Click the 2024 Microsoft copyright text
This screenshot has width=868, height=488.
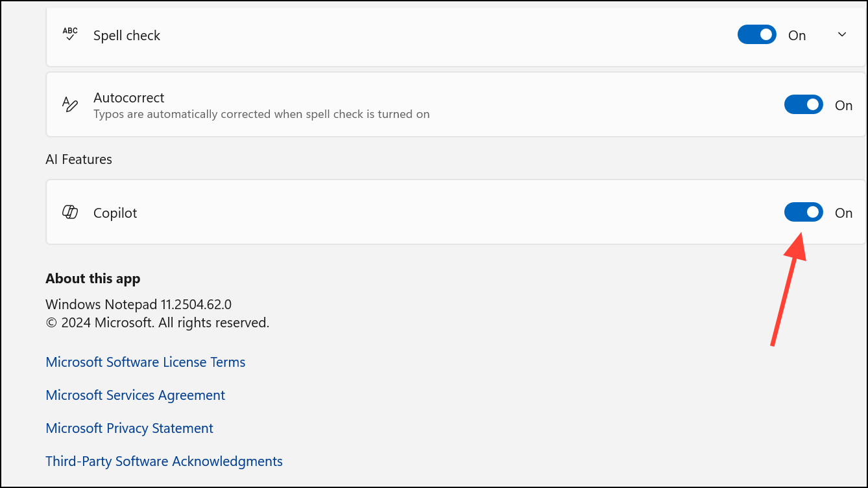tap(157, 323)
